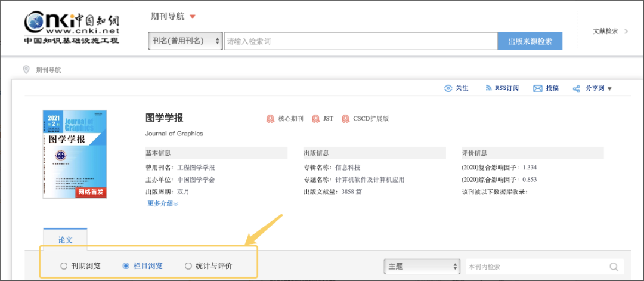The width and height of the screenshot is (644, 281).
Task: Click the CSCD扩展版 medal icon
Action: (346, 119)
